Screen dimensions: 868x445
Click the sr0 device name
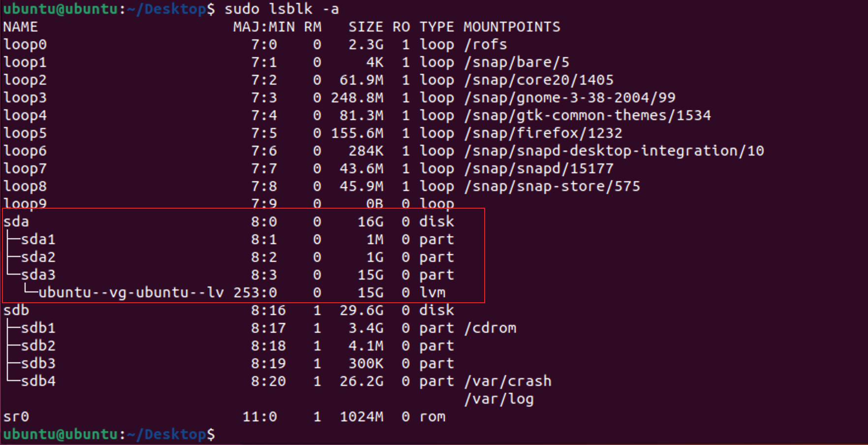[16, 416]
